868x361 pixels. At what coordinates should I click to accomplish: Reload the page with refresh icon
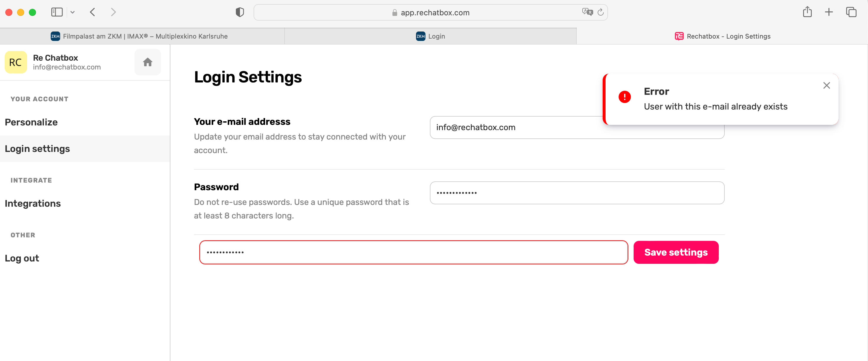[601, 12]
